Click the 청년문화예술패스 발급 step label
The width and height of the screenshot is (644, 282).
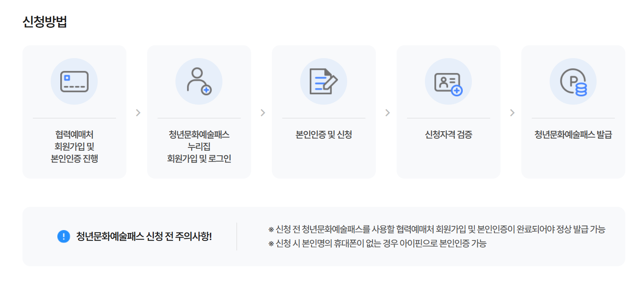(573, 135)
